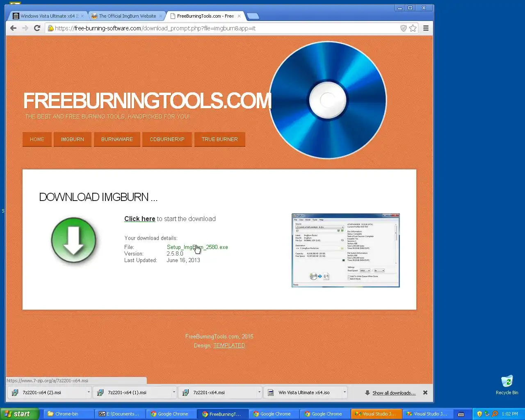Viewport: 525px width, 420px height.
Task: Open the IMGBURN navigation item
Action: (x=73, y=139)
